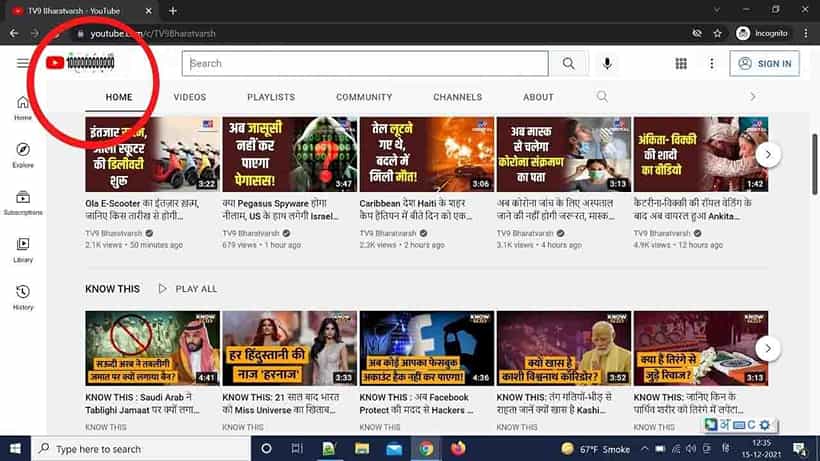
Task: Open File Explorer from taskbar
Action: pos(362,448)
